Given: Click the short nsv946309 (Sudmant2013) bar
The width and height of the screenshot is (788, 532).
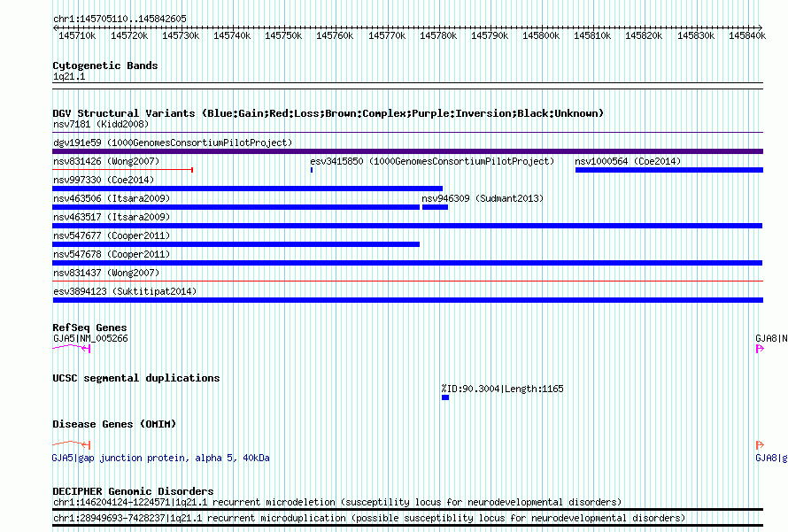Looking at the screenshot, I should [x=435, y=207].
